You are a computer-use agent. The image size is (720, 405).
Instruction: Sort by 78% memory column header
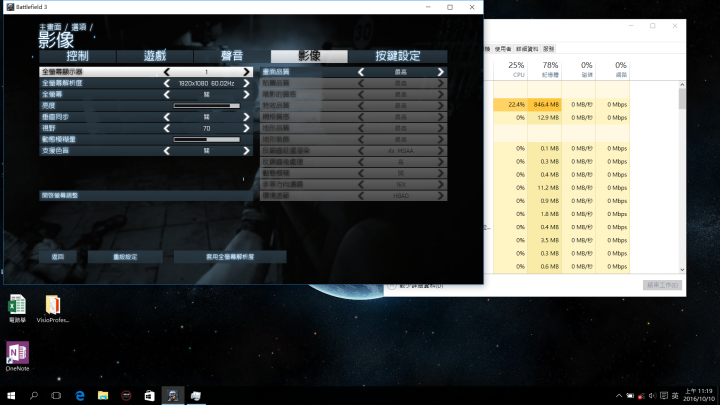click(545, 69)
